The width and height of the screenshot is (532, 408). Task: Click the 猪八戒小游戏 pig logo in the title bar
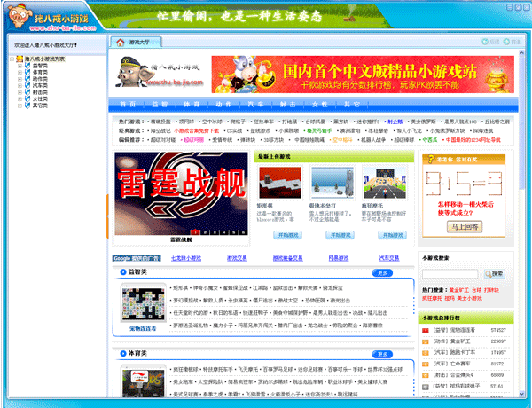20,16
